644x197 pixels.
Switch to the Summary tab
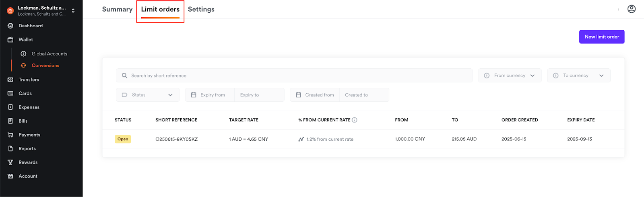pyautogui.click(x=117, y=9)
